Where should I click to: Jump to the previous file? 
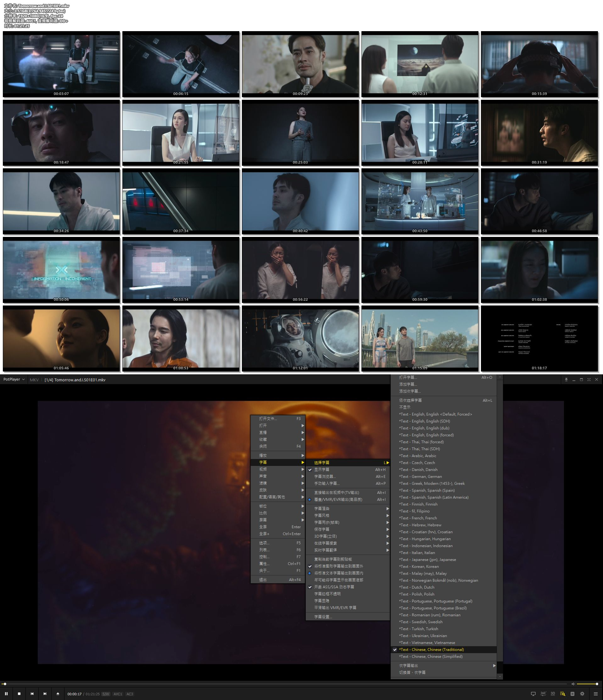click(32, 694)
